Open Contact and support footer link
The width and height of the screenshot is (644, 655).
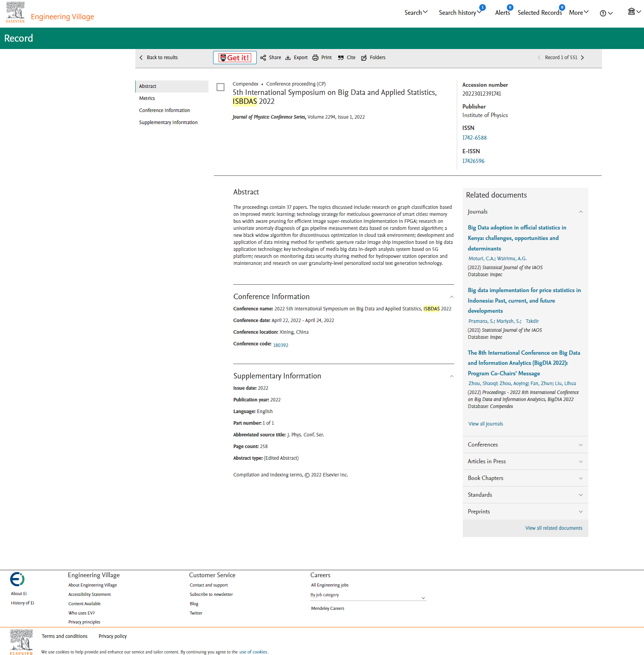[x=208, y=585]
